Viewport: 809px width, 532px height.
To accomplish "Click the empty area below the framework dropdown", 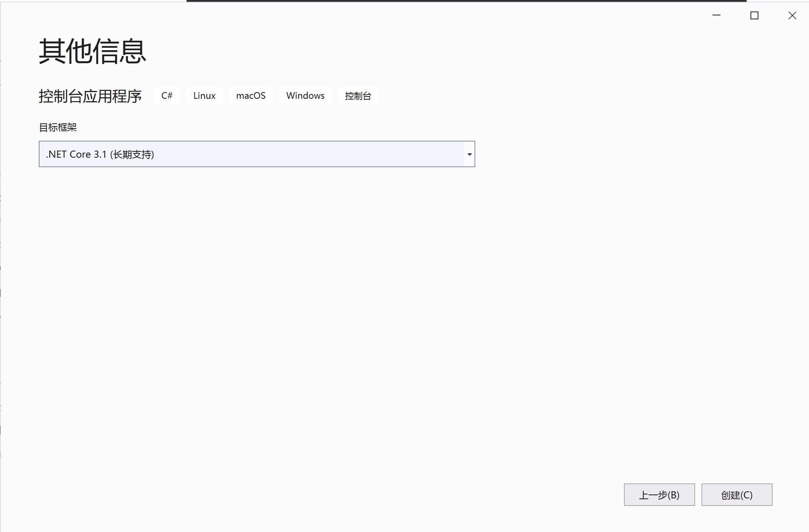I will (257, 277).
